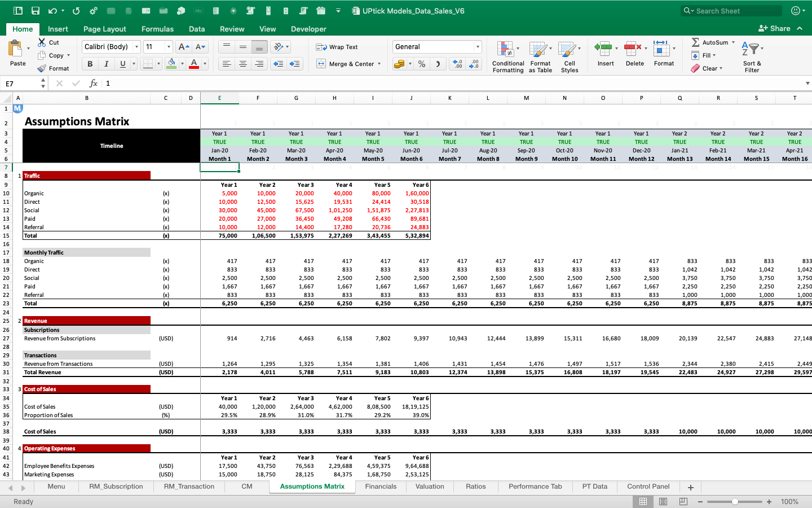The height and width of the screenshot is (508, 812).
Task: Toggle center horizontal text alignment
Action: [243, 64]
